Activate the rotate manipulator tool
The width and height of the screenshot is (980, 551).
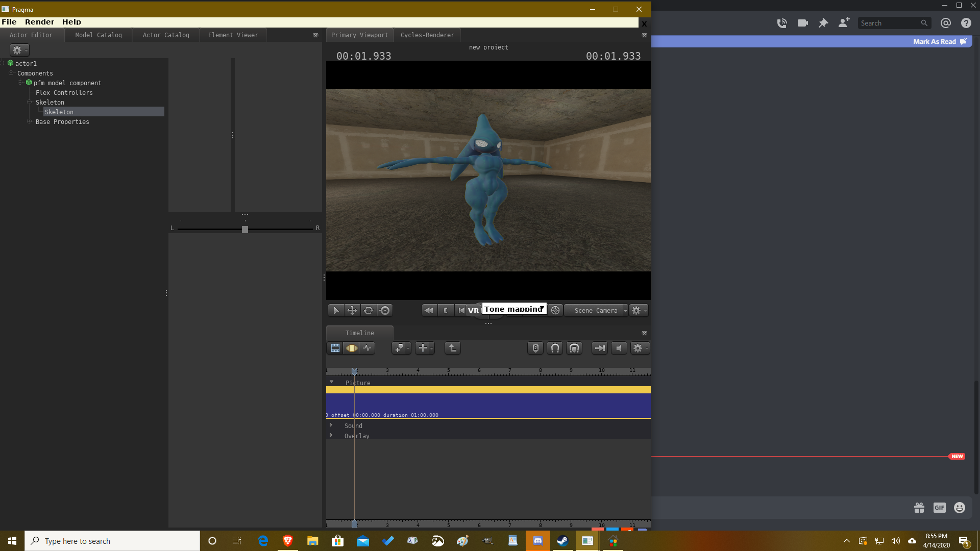pos(369,310)
